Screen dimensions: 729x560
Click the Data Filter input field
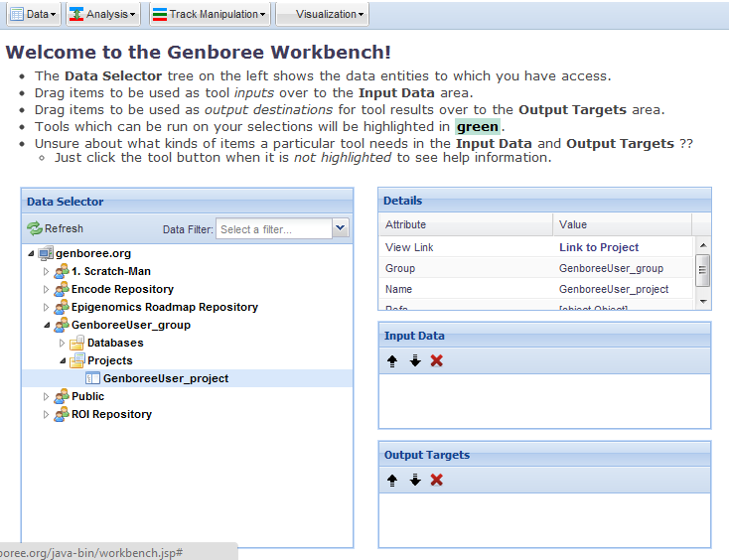[274, 229]
